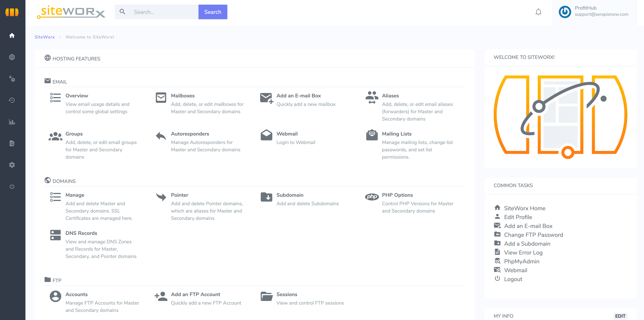Click the Subdomain add/delete icon

click(266, 197)
